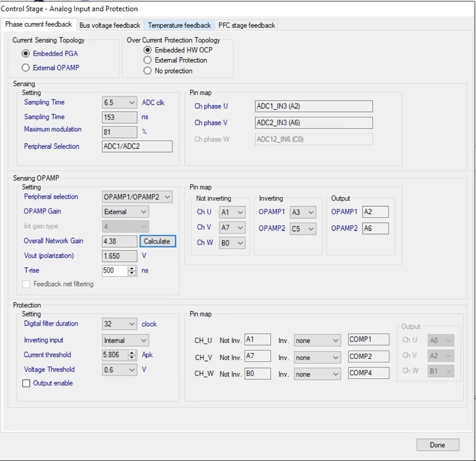Click the Maximum modulation value field
The height and width of the screenshot is (461, 476).
[120, 132]
